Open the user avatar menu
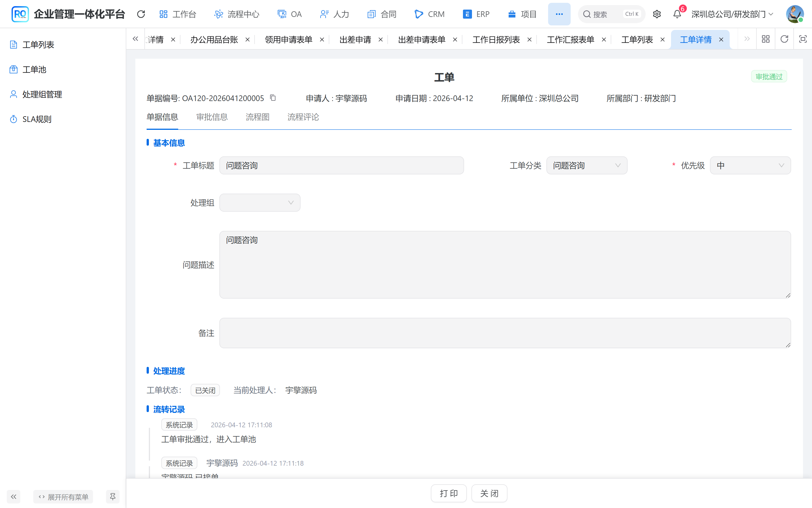The image size is (812, 508). click(x=795, y=14)
